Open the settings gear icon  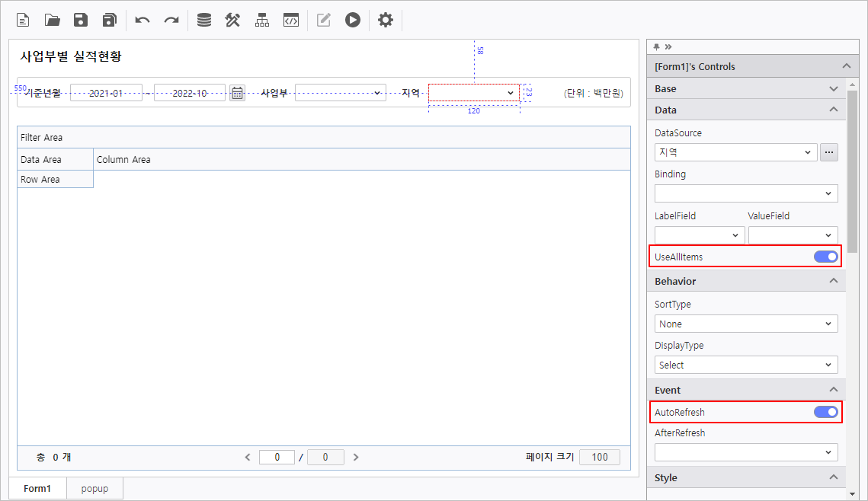(x=386, y=20)
